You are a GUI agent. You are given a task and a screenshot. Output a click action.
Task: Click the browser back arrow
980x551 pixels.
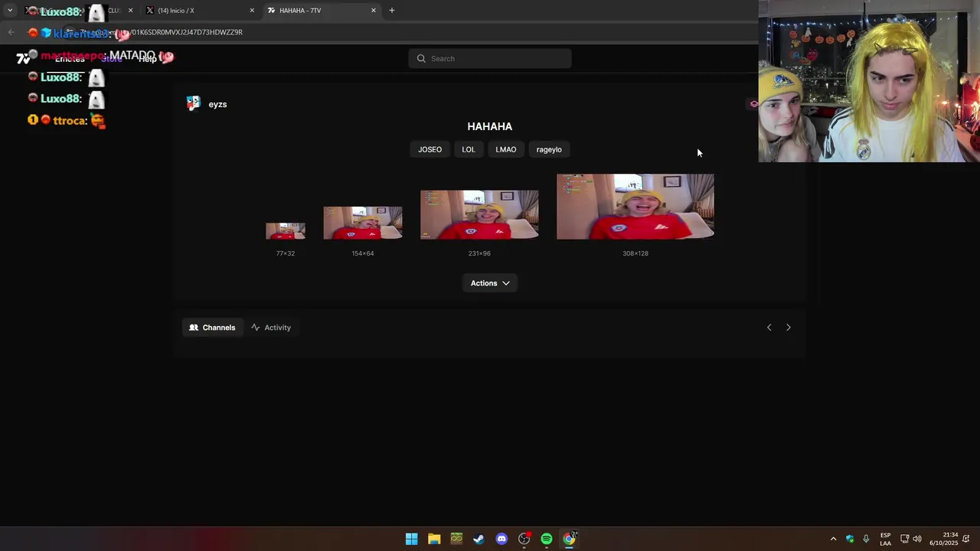(11, 32)
